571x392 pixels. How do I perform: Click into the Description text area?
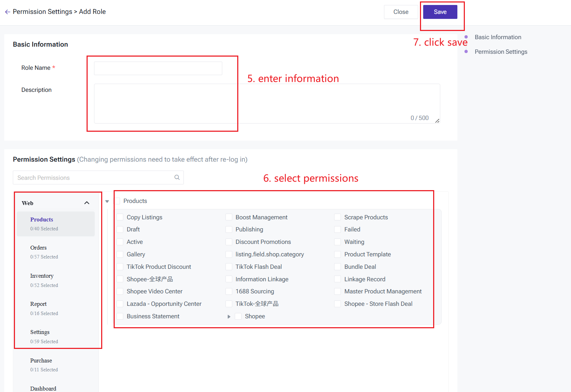click(266, 103)
